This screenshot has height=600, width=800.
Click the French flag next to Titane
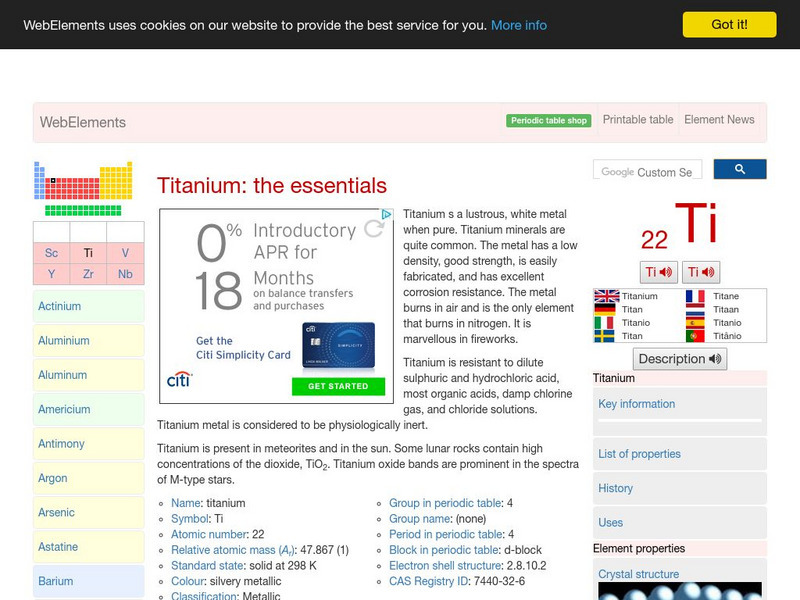pos(696,297)
